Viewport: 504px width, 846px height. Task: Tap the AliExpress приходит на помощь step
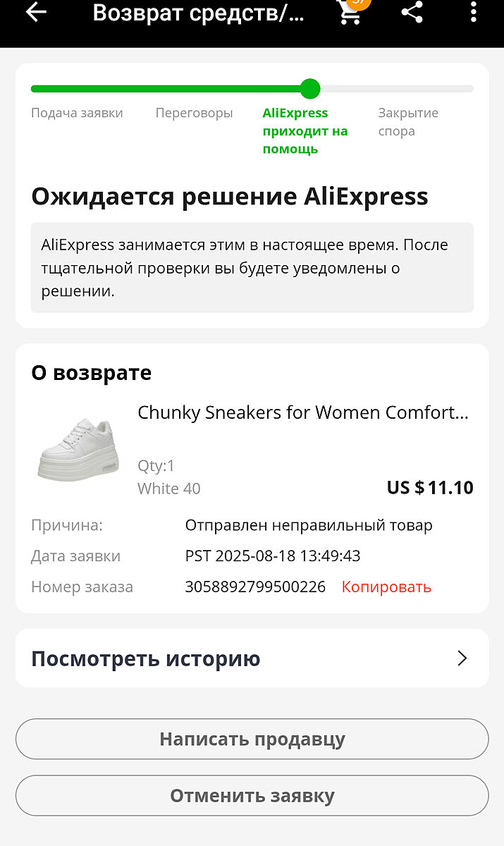[x=305, y=131]
